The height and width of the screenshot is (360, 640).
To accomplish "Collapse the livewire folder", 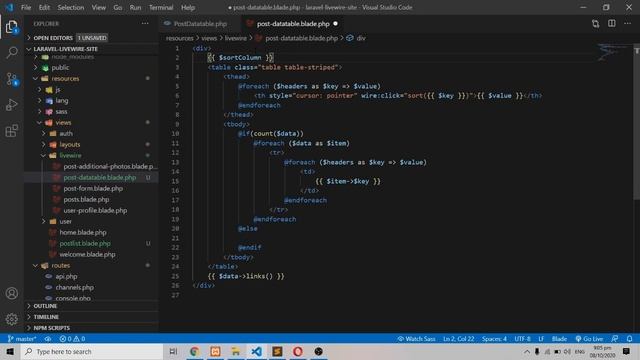I will pos(70,156).
